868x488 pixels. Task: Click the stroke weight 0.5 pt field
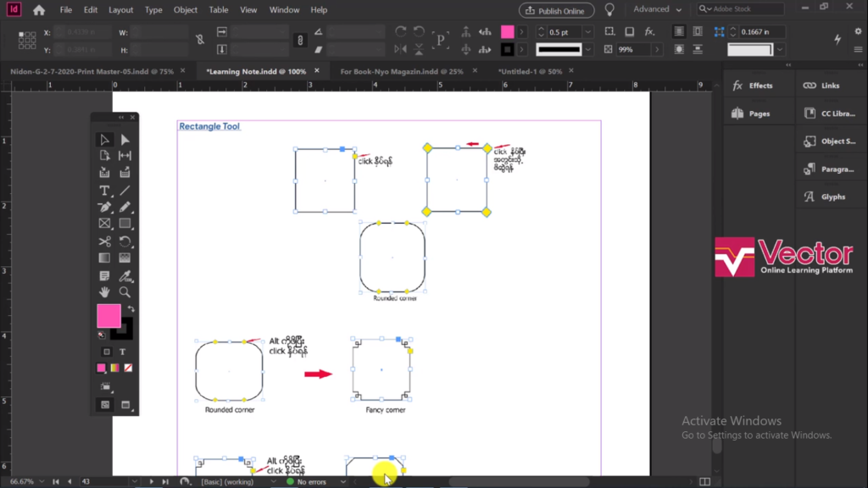coord(565,32)
